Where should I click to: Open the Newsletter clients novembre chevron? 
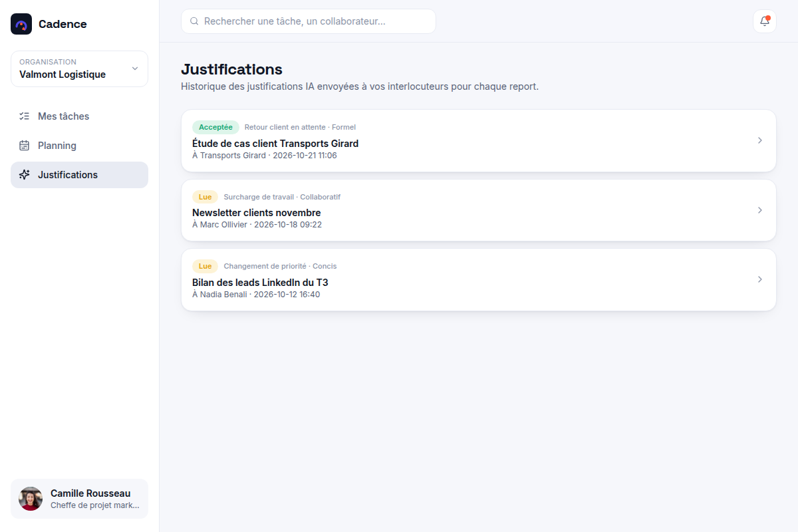(760, 210)
